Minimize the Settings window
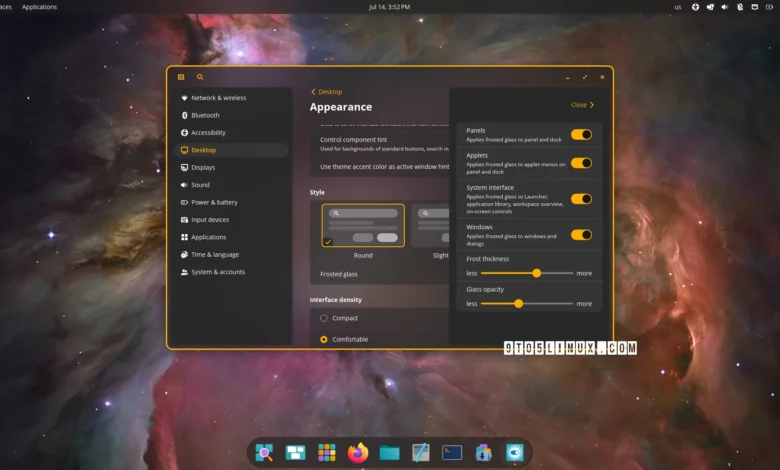Image resolution: width=780 pixels, height=470 pixels. coord(568,77)
